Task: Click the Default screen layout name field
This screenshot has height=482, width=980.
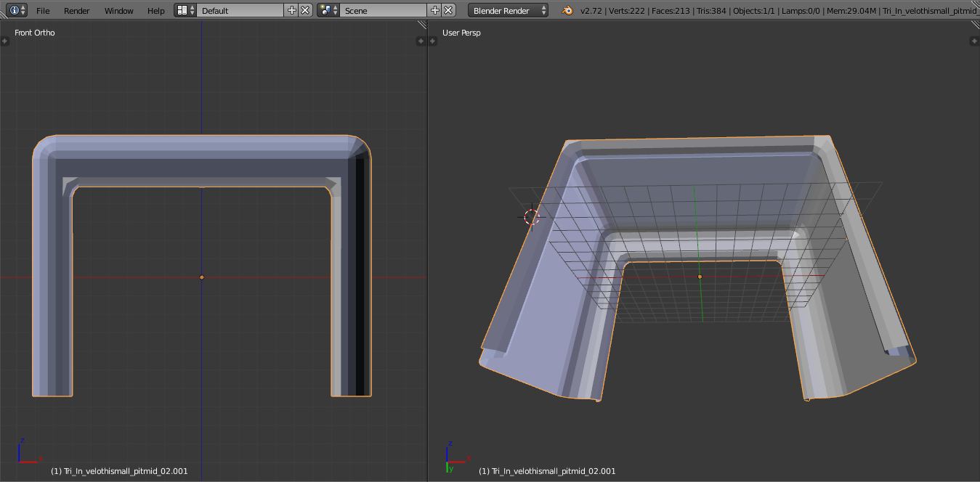Action: click(240, 10)
